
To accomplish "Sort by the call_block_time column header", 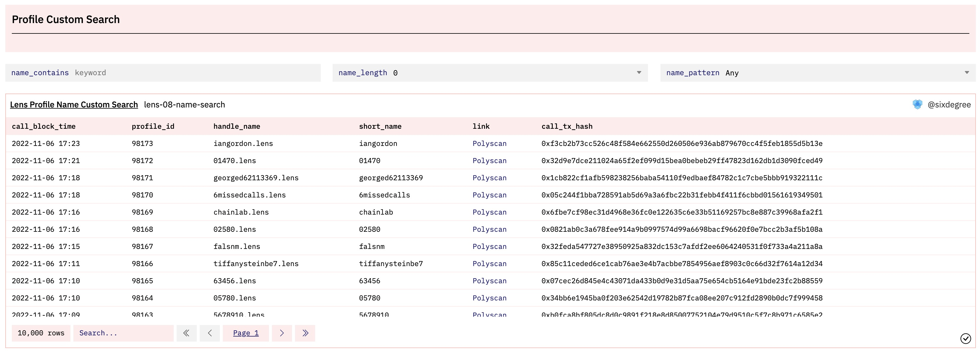I will 43,126.
